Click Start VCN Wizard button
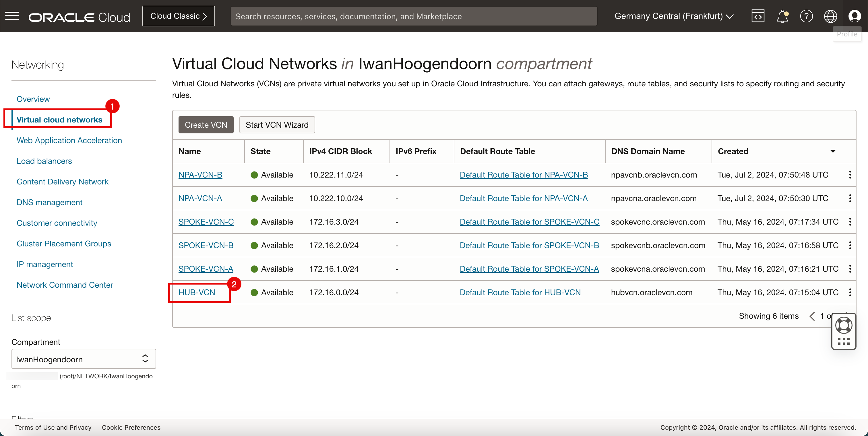 tap(277, 125)
